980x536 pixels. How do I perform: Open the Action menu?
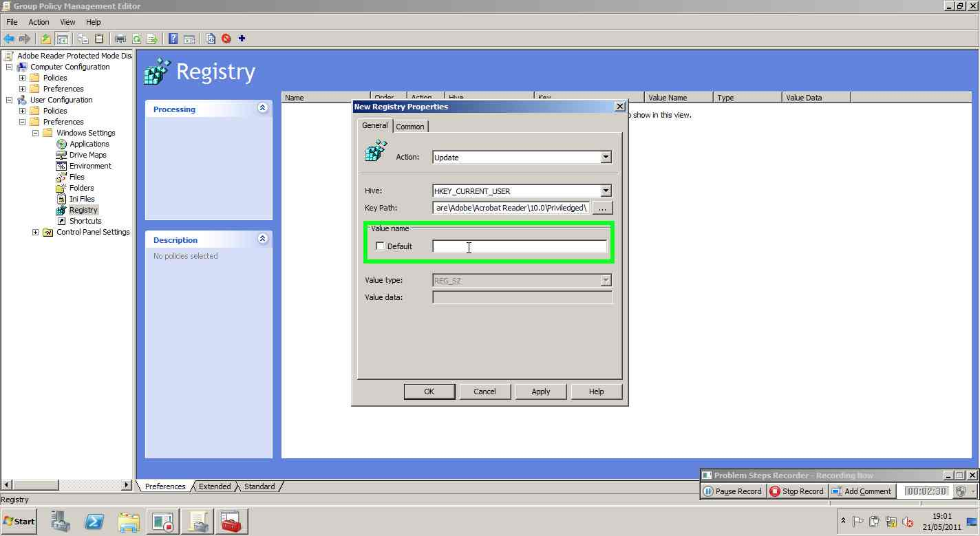coord(39,22)
